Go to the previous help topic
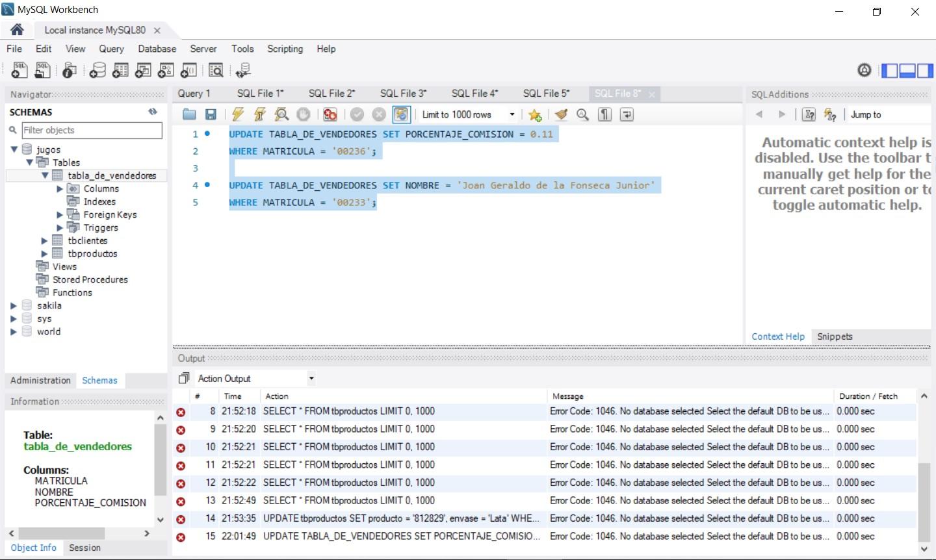 coord(759,114)
